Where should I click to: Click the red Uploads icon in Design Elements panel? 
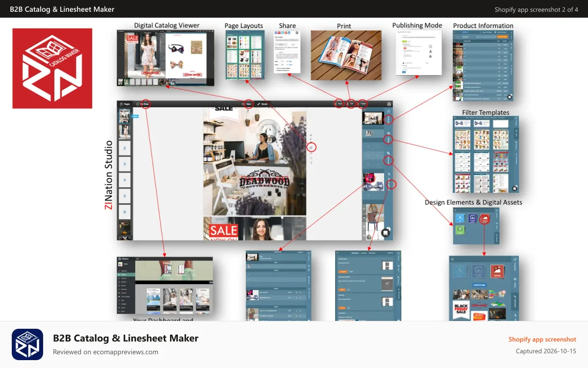click(x=485, y=219)
